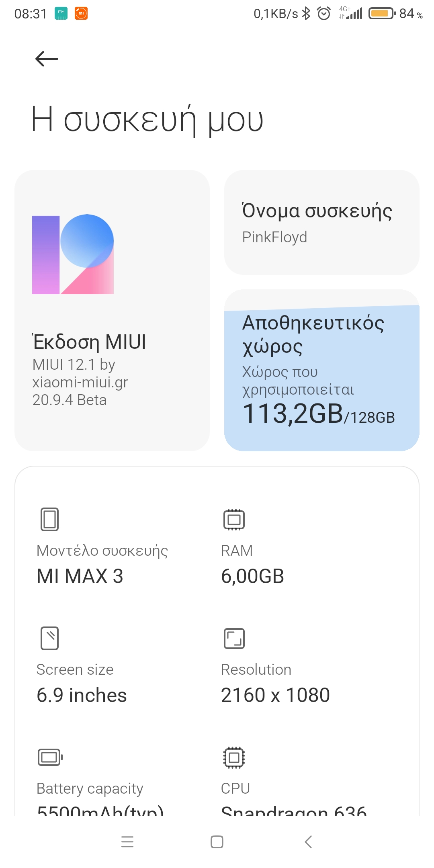Tap the battery indicator in status bar

382,14
